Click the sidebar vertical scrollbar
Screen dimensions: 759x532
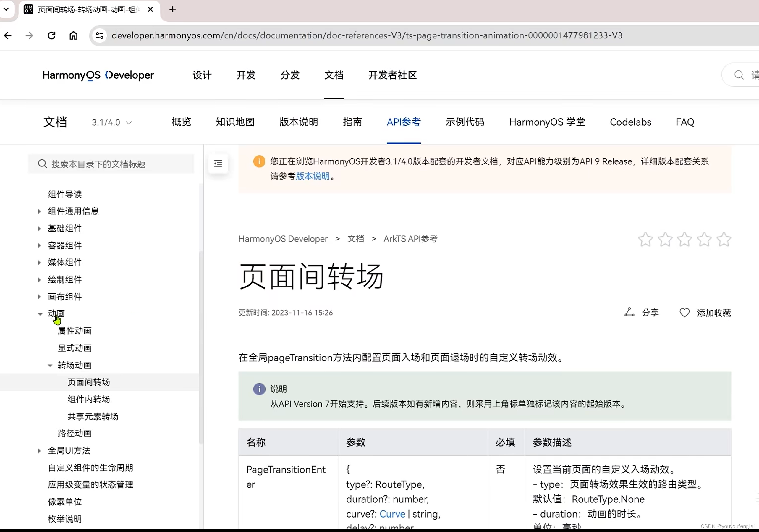pos(201,347)
